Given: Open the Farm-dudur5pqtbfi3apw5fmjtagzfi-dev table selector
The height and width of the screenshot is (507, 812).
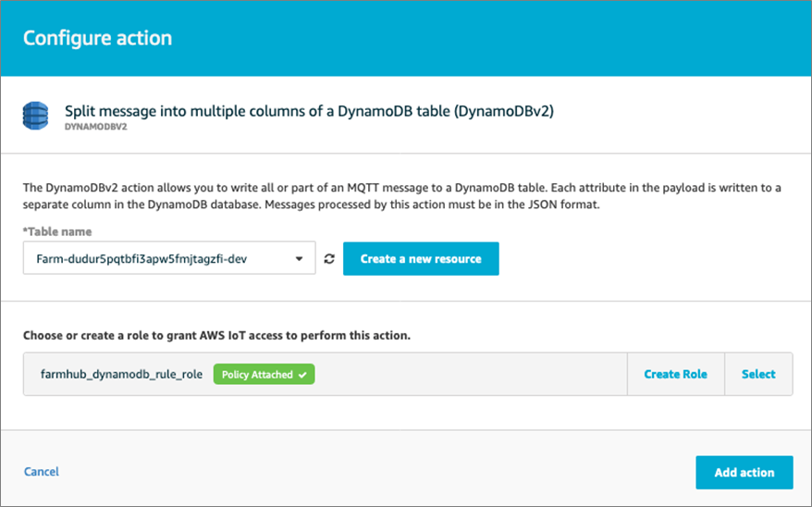Looking at the screenshot, I should point(169,258).
